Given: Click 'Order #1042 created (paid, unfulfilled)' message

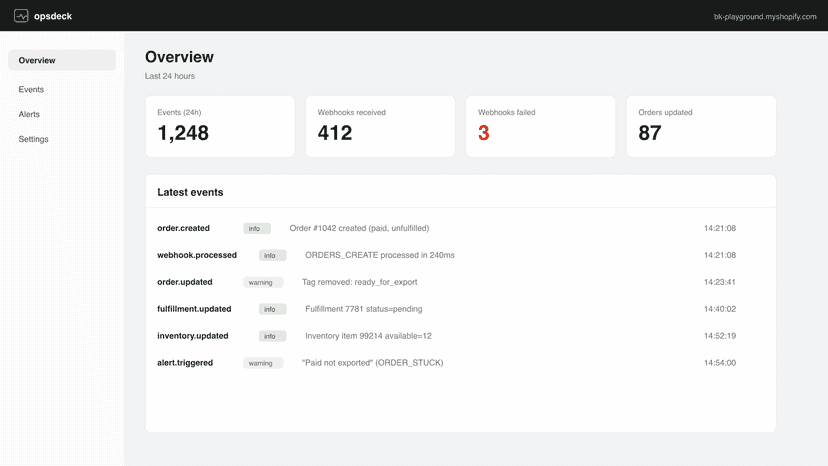Looking at the screenshot, I should click(359, 228).
